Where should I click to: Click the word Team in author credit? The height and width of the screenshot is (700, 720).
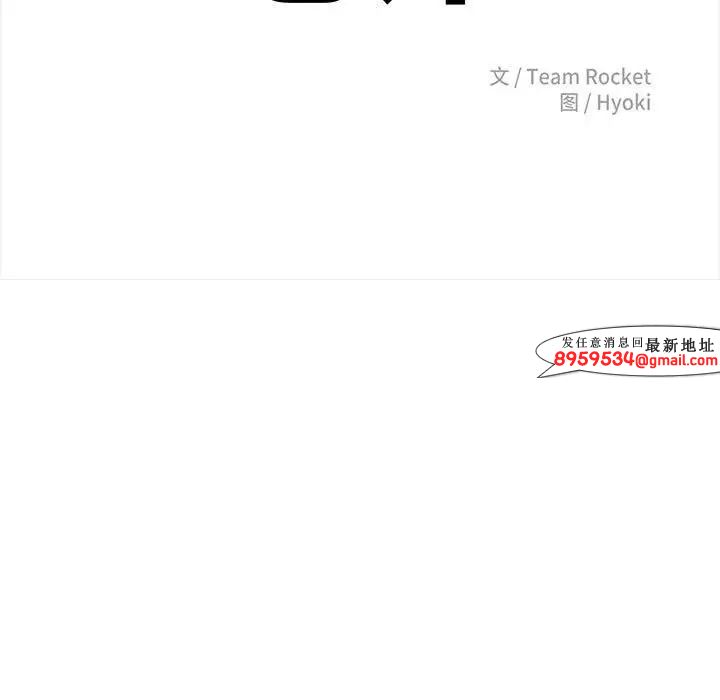[x=553, y=77]
